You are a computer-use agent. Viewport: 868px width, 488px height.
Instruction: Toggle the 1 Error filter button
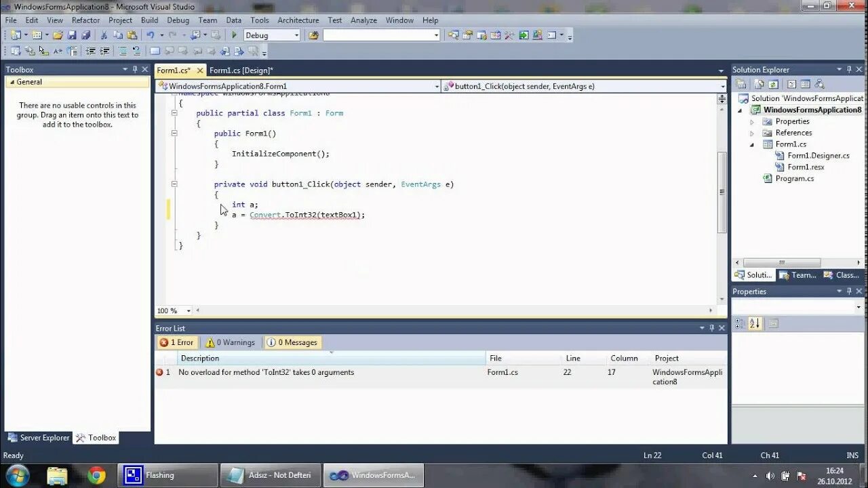tap(176, 342)
